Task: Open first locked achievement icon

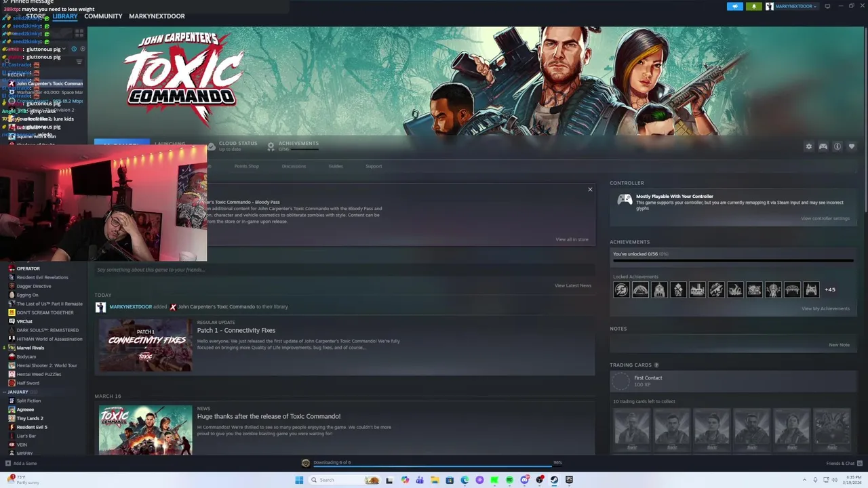Action: point(621,290)
